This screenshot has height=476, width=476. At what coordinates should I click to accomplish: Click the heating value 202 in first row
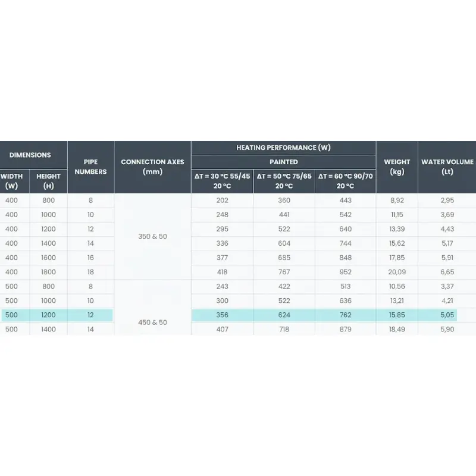click(222, 201)
